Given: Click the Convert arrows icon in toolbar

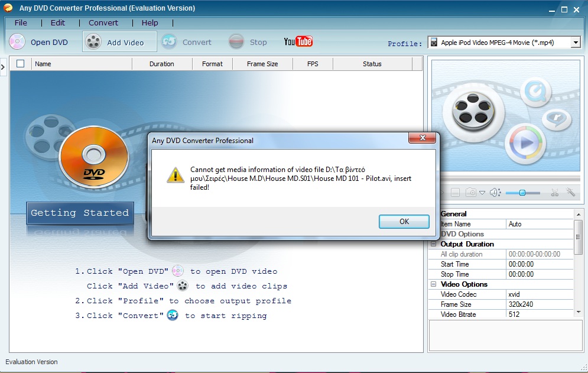Looking at the screenshot, I should pos(169,41).
